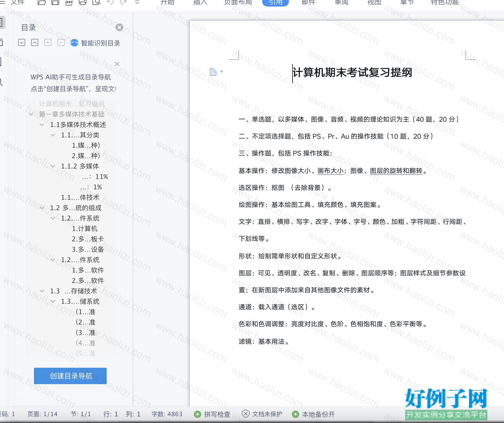Click the blue 智能识别目录 robot icon

[74, 43]
